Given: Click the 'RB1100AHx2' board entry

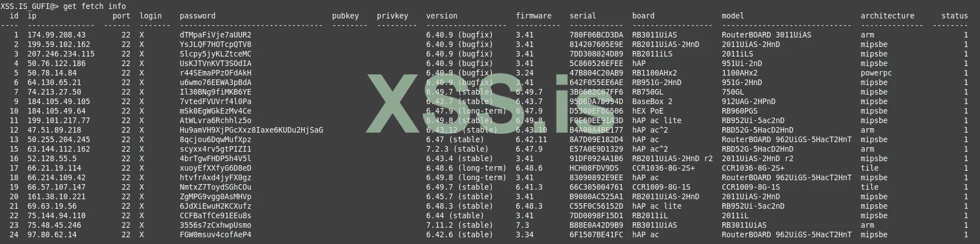Looking at the screenshot, I should pos(654,73).
